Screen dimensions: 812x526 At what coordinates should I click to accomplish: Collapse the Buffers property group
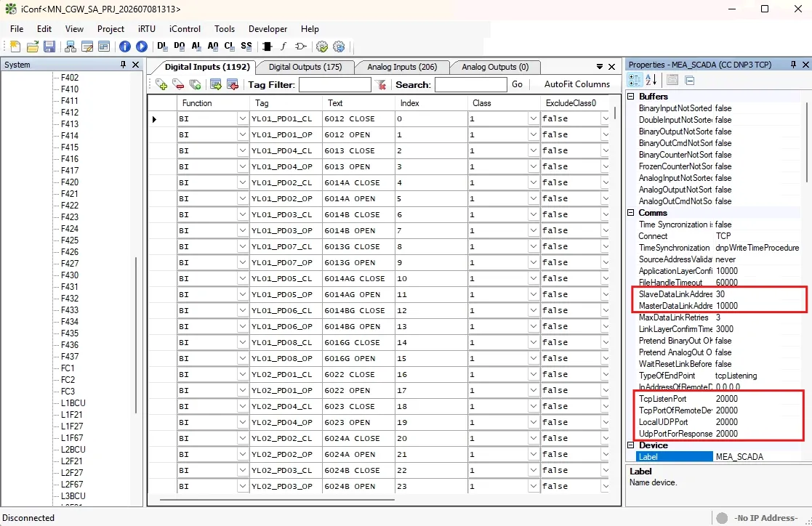point(631,97)
